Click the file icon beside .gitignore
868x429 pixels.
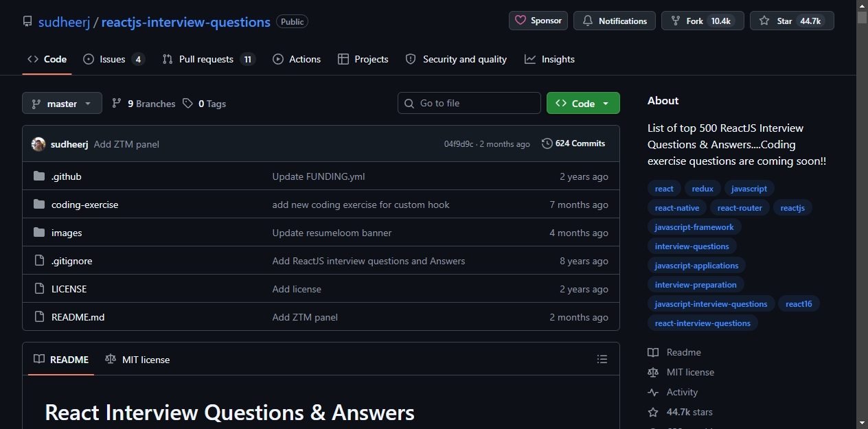coord(39,261)
